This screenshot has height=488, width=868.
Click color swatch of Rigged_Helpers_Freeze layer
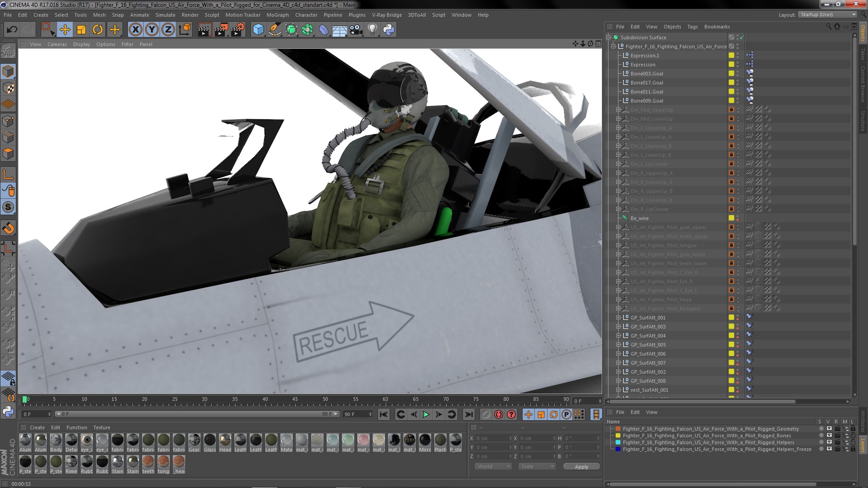tap(618, 449)
